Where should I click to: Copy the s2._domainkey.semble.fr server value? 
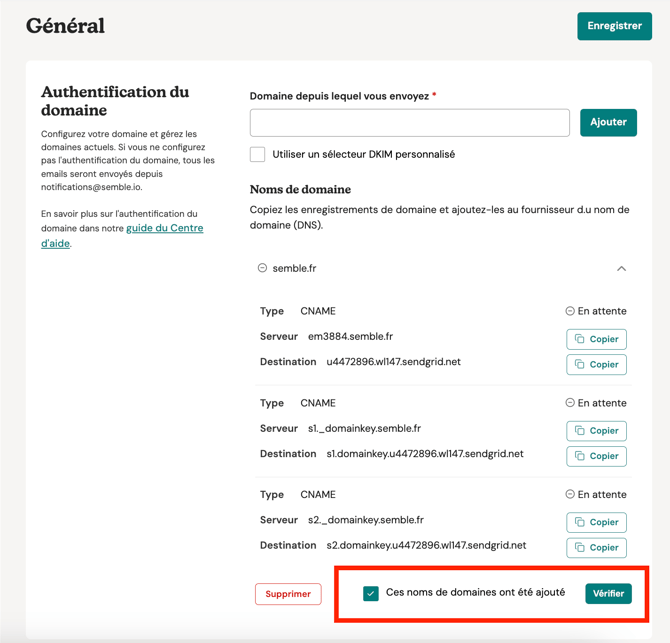(597, 522)
